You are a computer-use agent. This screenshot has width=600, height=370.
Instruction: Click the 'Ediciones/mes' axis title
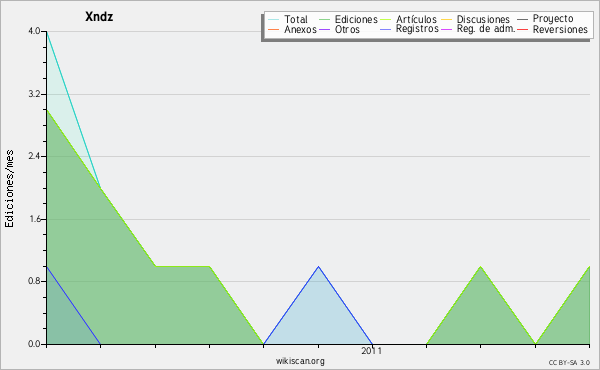[9, 188]
